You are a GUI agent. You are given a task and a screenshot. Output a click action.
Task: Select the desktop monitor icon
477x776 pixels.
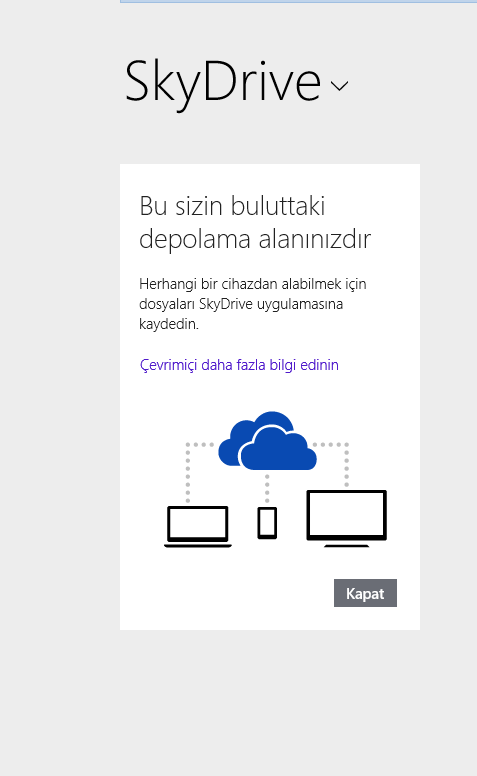point(346,519)
